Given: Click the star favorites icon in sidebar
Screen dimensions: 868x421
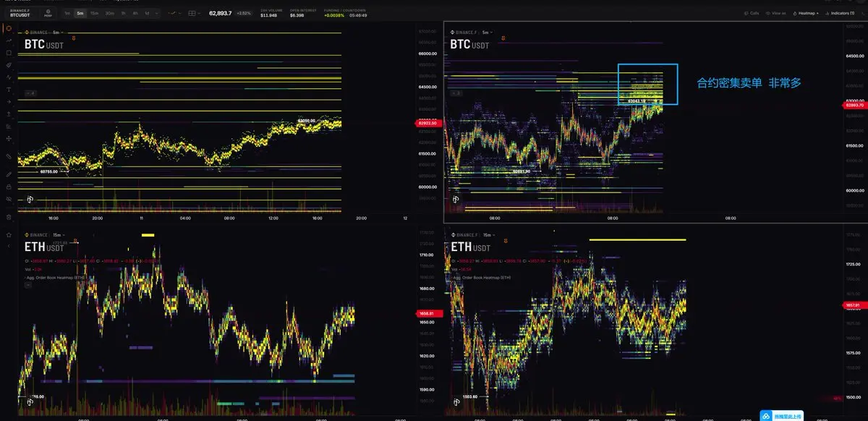Looking at the screenshot, I should click(x=8, y=234).
